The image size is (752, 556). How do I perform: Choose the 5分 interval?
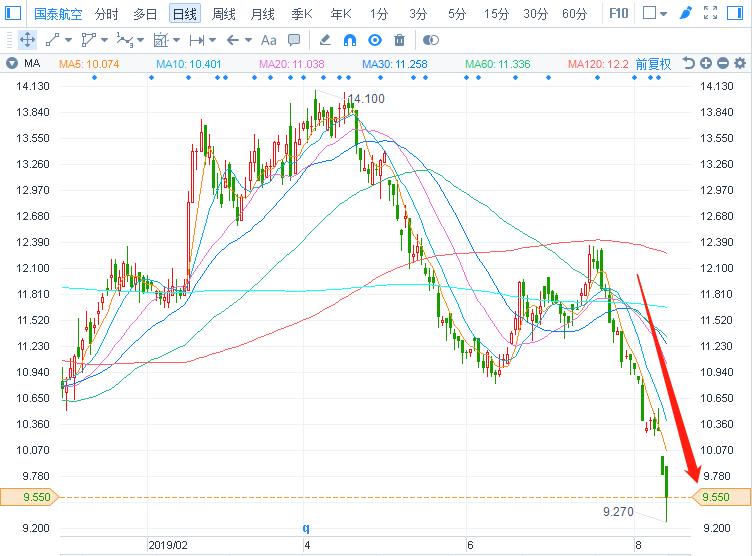[x=457, y=14]
